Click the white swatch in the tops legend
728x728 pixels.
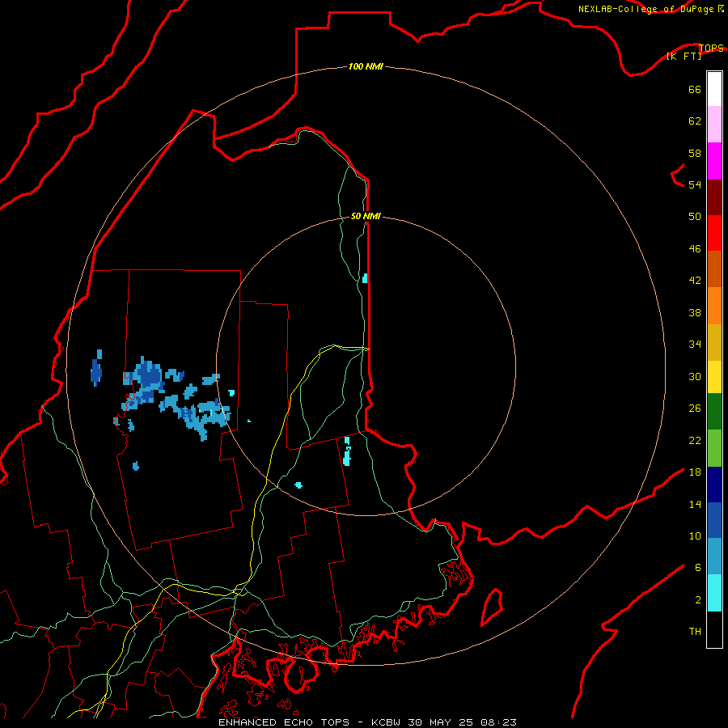[714, 89]
